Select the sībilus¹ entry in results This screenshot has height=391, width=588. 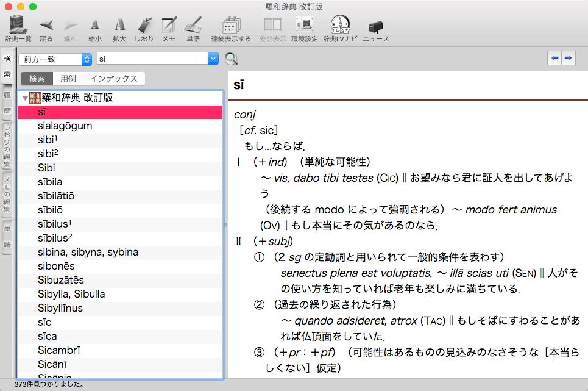pyautogui.click(x=53, y=224)
